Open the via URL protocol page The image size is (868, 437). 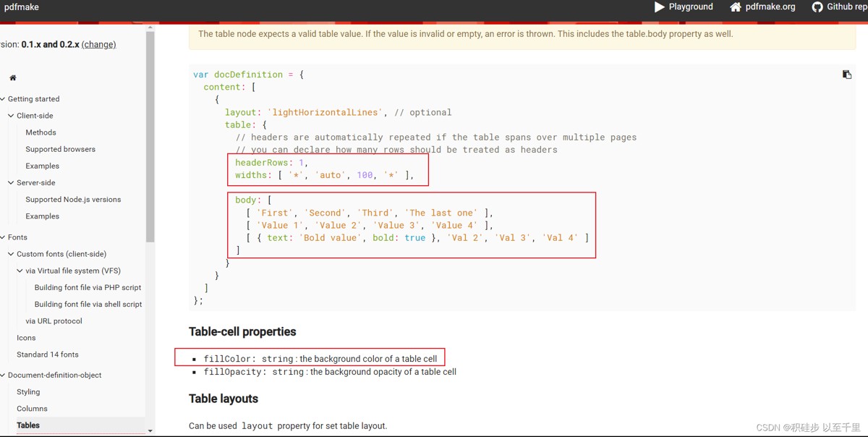(54, 321)
